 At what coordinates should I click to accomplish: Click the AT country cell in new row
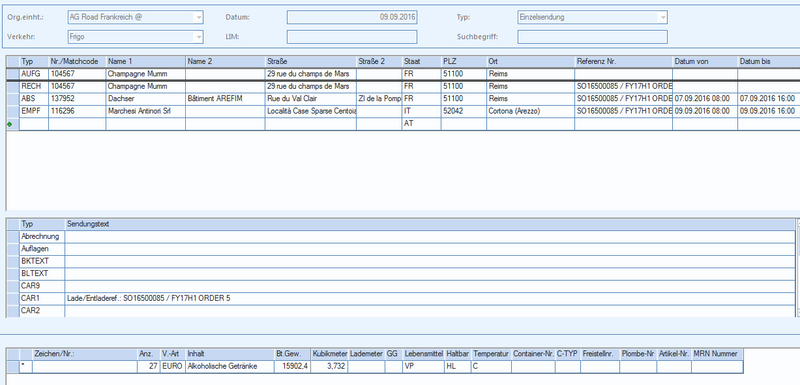point(421,124)
